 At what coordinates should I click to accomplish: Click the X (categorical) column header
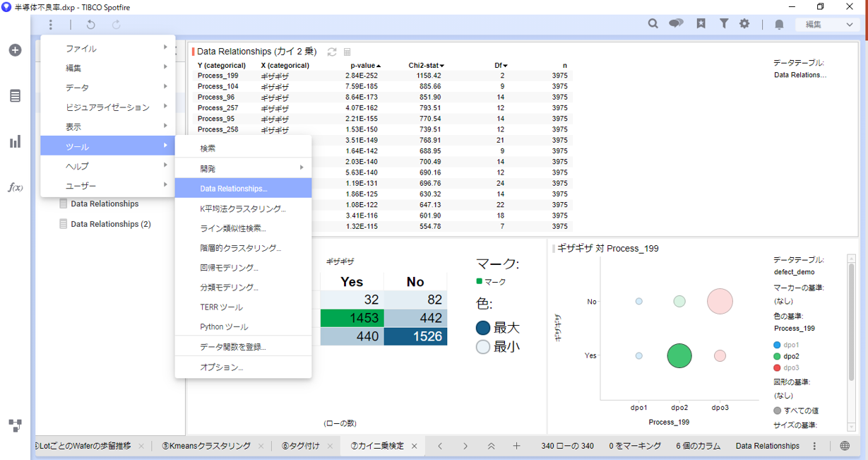[285, 65]
